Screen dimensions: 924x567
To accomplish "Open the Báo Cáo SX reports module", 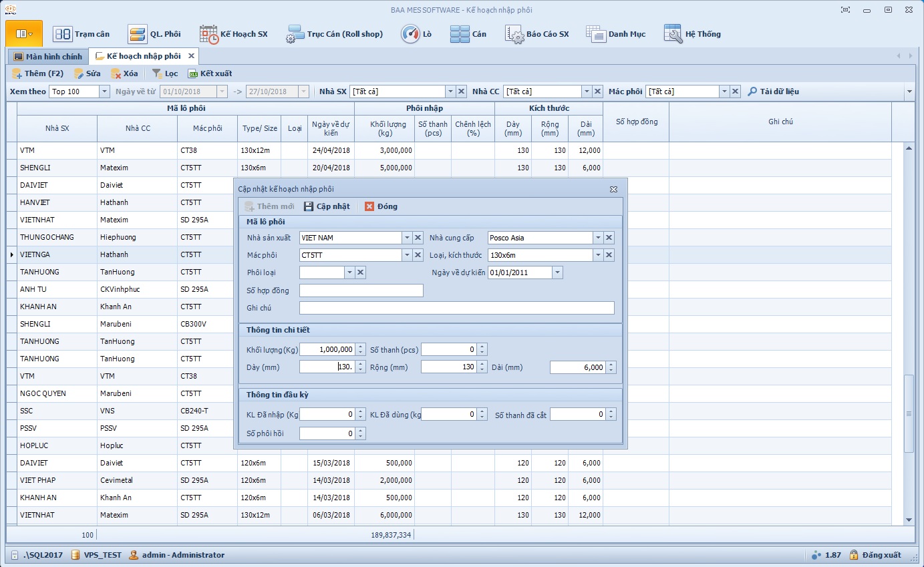I will [x=537, y=34].
